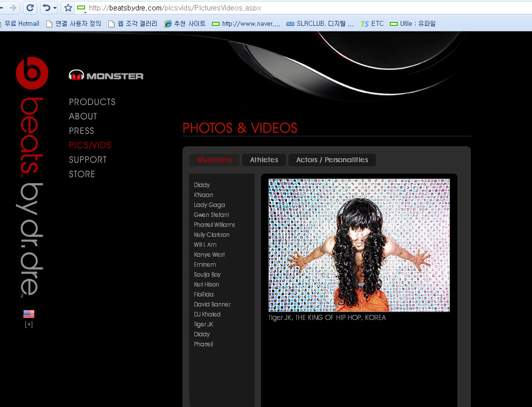This screenshot has width=532, height=407.
Task: Select Kanye West in the list
Action: [209, 255]
